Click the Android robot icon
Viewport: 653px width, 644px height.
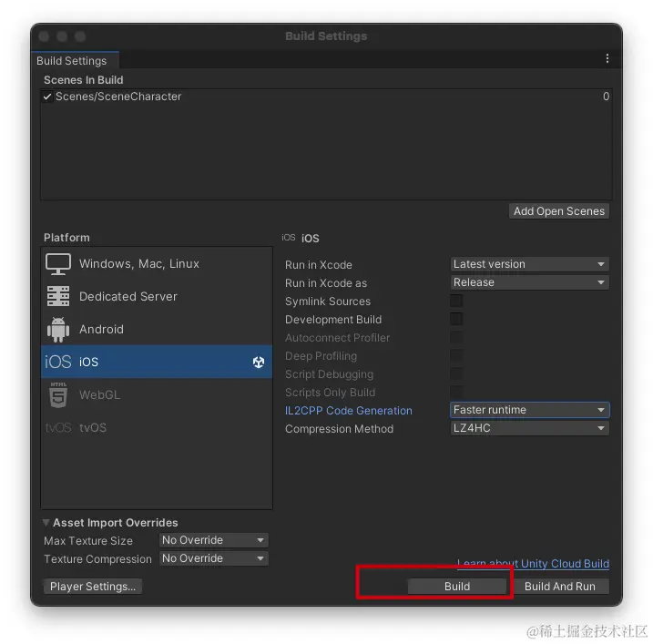(x=58, y=329)
